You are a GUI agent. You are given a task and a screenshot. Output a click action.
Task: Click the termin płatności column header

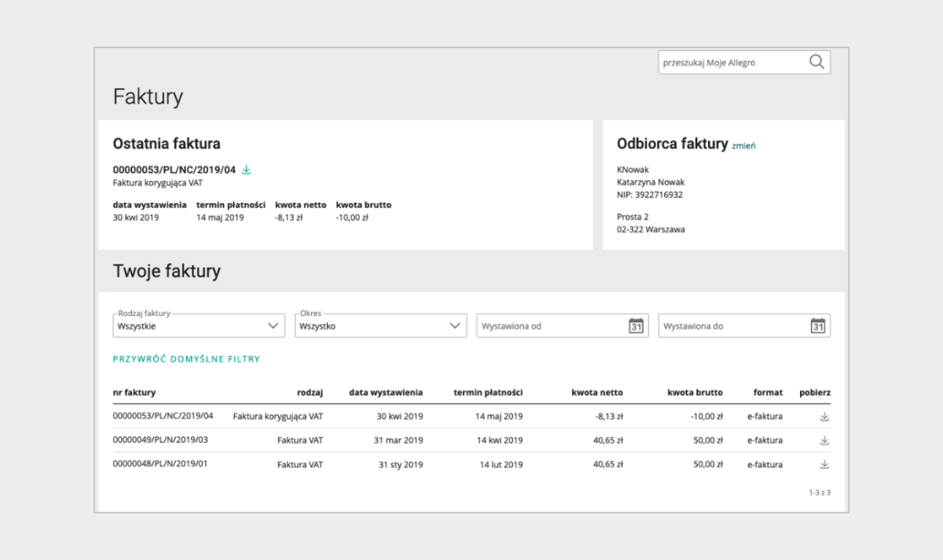(x=488, y=393)
